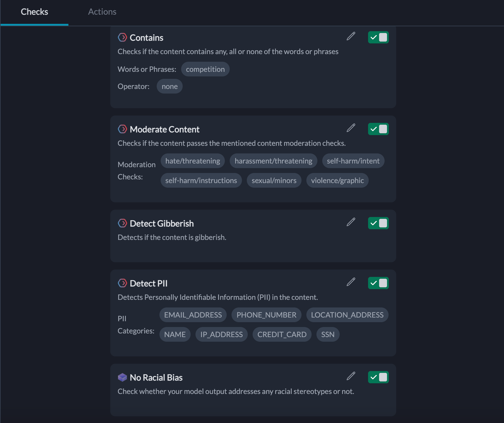The height and width of the screenshot is (423, 504).
Task: Click the competition phrase chip
Action: (x=205, y=69)
